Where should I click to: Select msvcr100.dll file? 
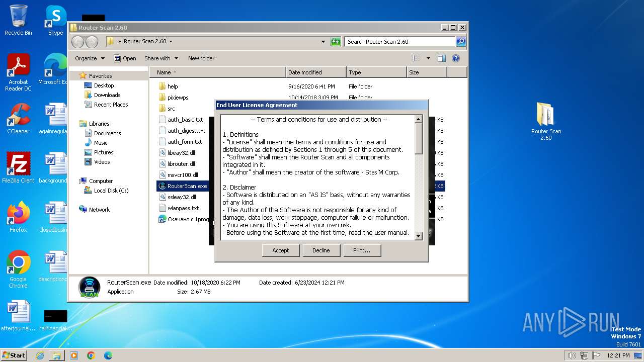coord(183,175)
